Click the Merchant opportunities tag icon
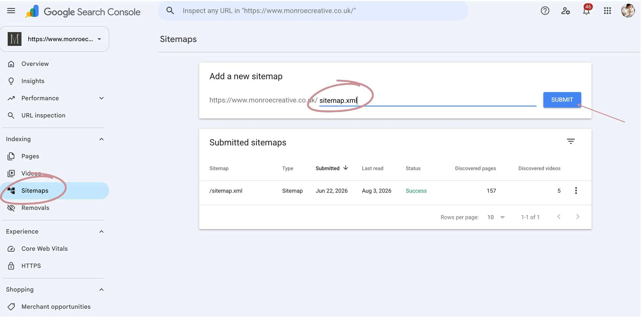 [x=11, y=307]
